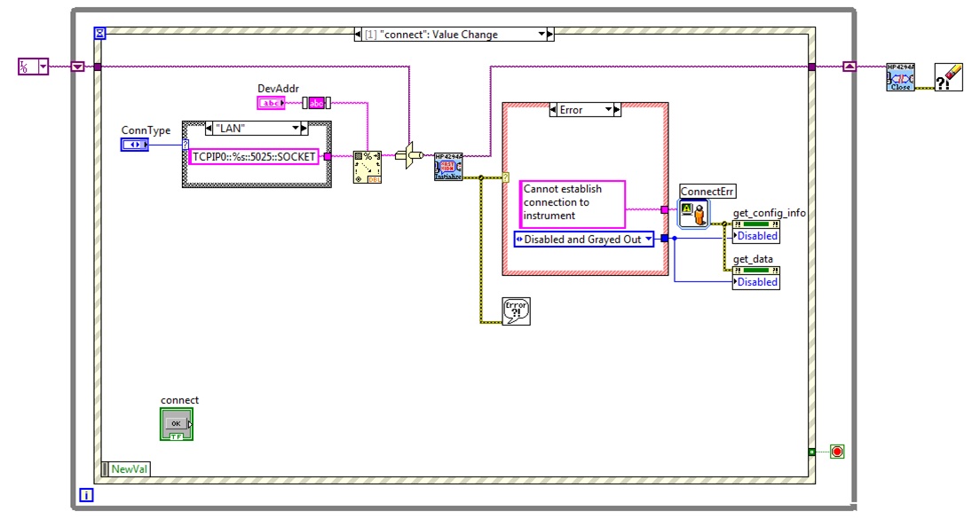Click the red loop stop condition terminal
The width and height of the screenshot is (980, 519).
click(836, 452)
